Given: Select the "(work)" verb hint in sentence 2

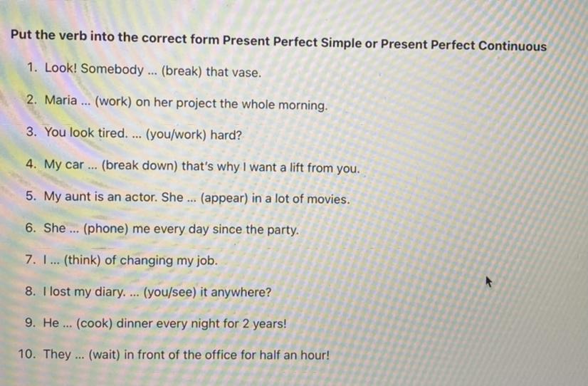Looking at the screenshot, I should [114, 102].
